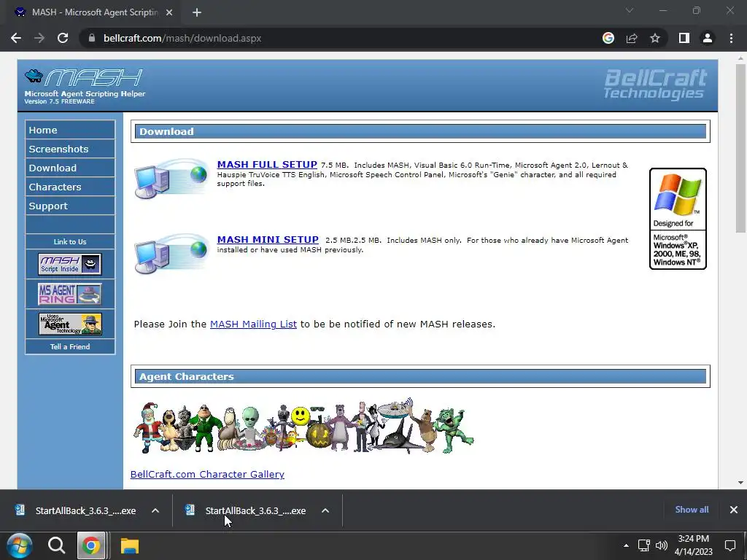Open the Characters sidebar menu item

click(70, 187)
